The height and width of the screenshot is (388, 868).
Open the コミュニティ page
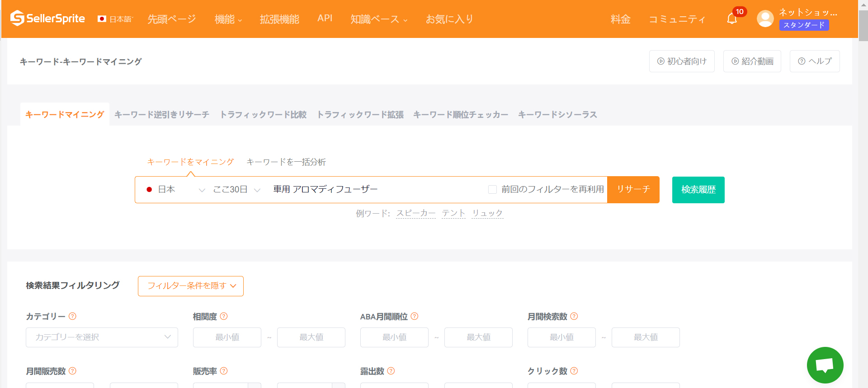(677, 19)
